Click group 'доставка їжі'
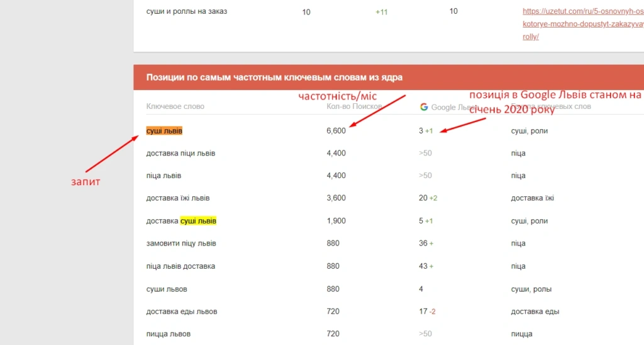 pyautogui.click(x=532, y=198)
